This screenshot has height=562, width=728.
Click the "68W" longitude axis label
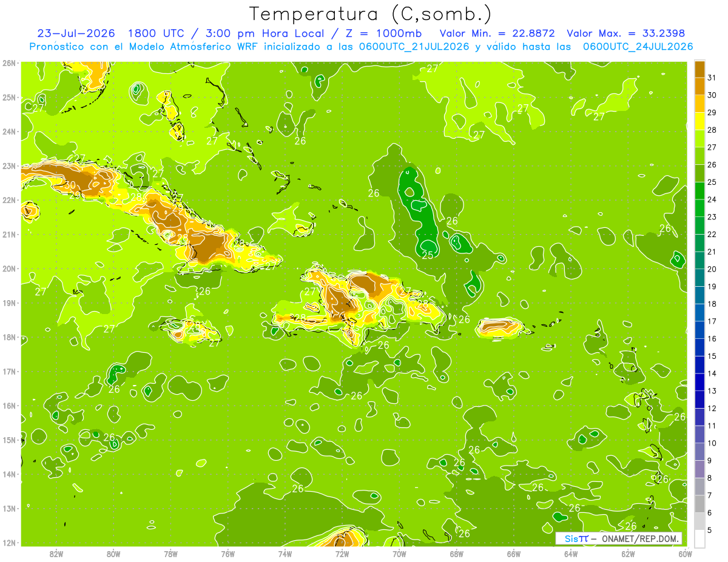pyautogui.click(x=457, y=553)
